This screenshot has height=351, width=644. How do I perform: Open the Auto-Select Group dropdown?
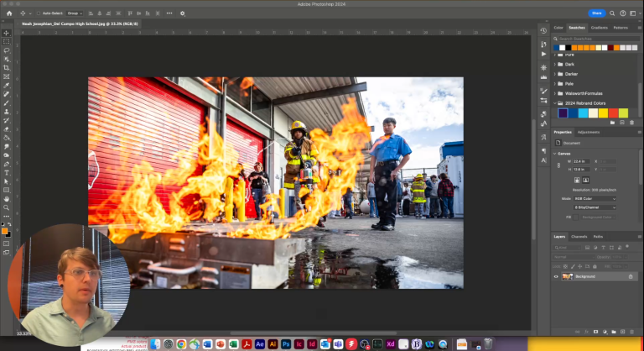pos(75,13)
